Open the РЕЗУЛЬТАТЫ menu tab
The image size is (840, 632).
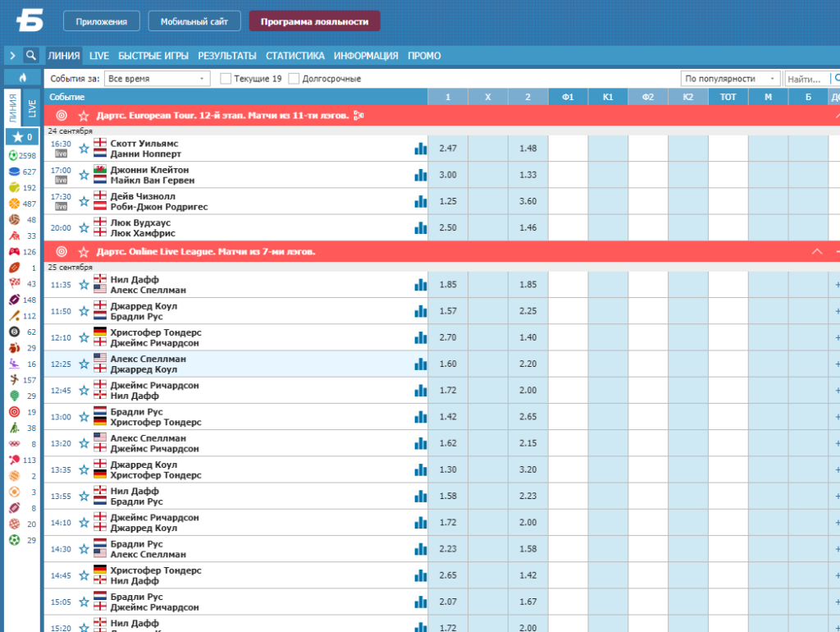point(227,56)
